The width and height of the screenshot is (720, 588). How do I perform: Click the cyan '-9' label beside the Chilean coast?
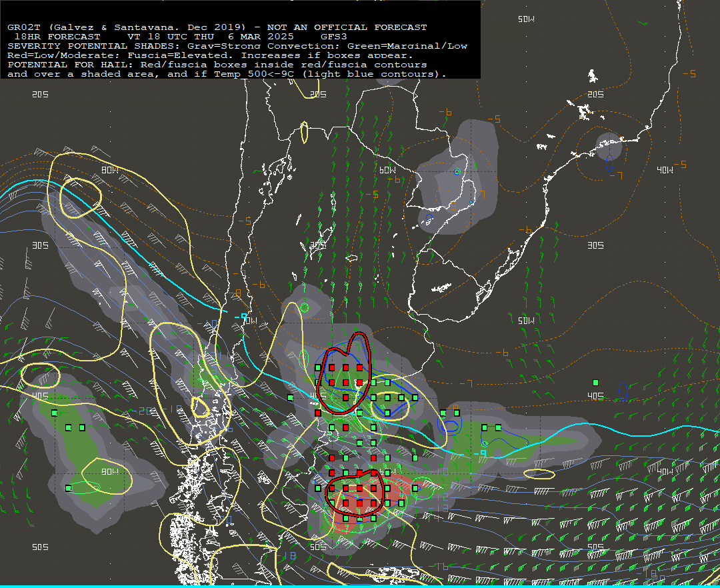[x=241, y=317]
